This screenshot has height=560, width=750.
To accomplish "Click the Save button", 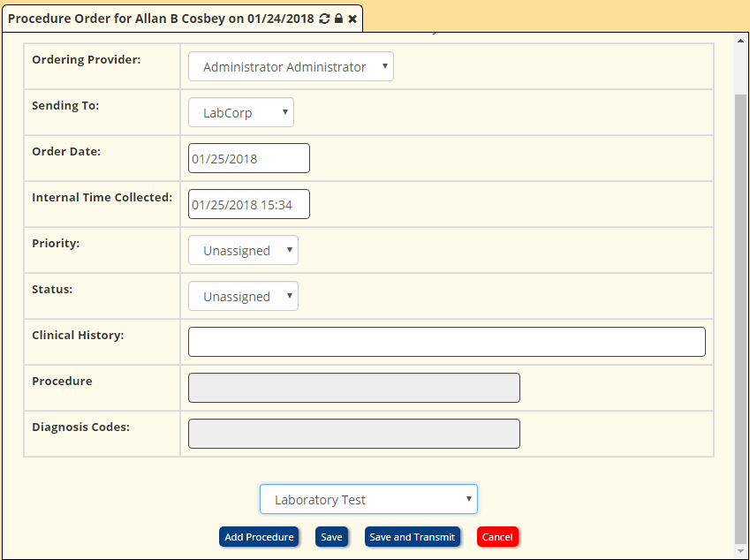I will (331, 536).
